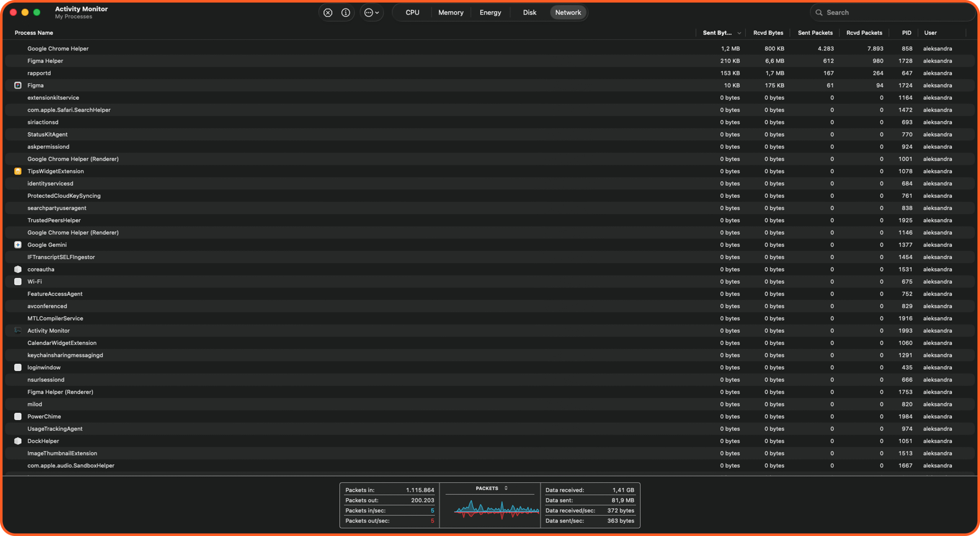
Task: Click the stop process (X) icon in toolbar
Action: click(x=328, y=12)
